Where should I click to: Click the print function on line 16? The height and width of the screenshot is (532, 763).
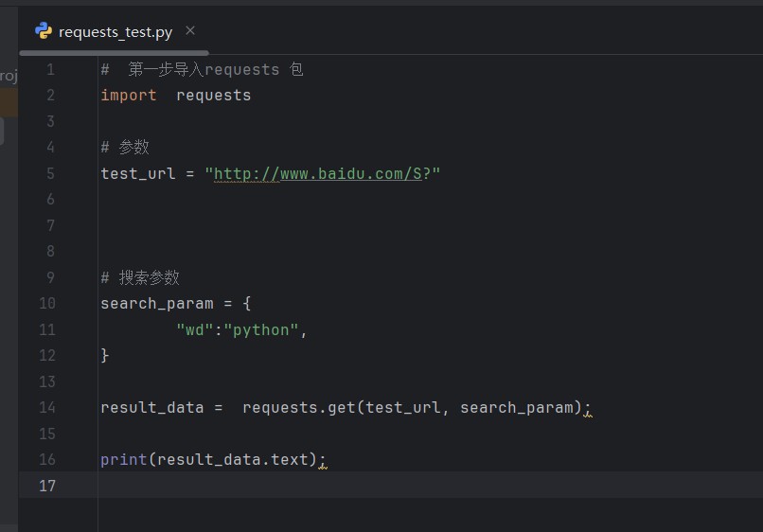[x=124, y=459]
